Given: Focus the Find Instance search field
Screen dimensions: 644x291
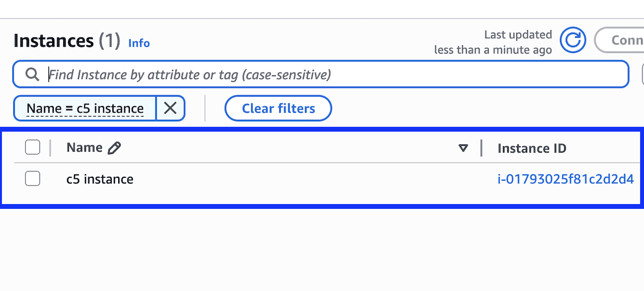Looking at the screenshot, I should click(x=321, y=74).
